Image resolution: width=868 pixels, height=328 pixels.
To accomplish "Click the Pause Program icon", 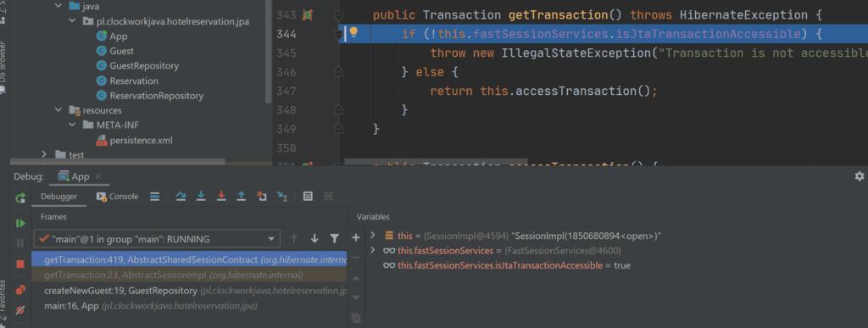I will click(x=20, y=243).
